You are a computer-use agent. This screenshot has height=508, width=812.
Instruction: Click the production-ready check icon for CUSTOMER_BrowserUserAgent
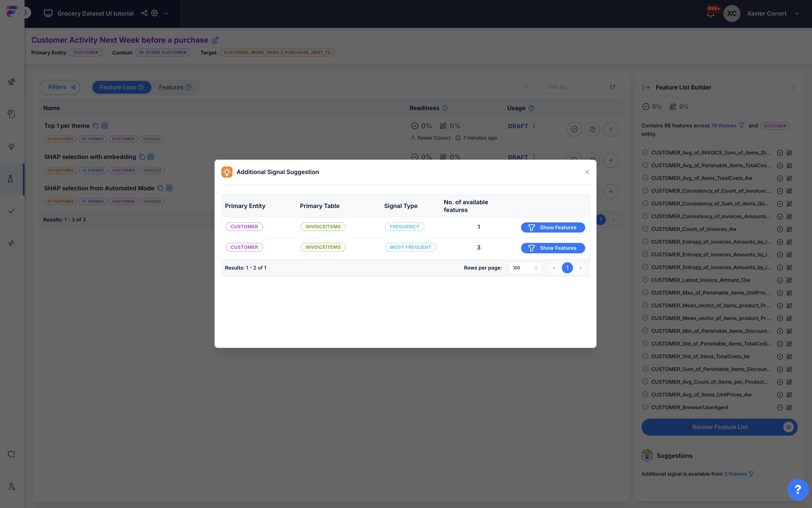[780, 408]
